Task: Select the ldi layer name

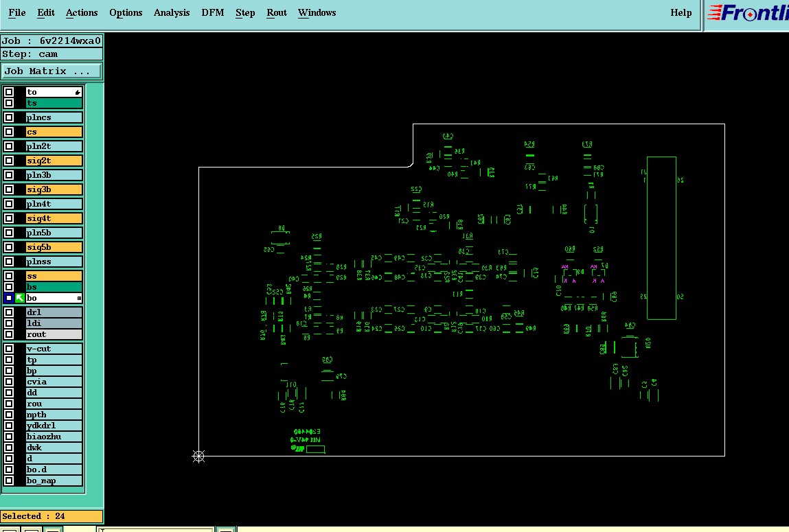Action: pyautogui.click(x=54, y=323)
